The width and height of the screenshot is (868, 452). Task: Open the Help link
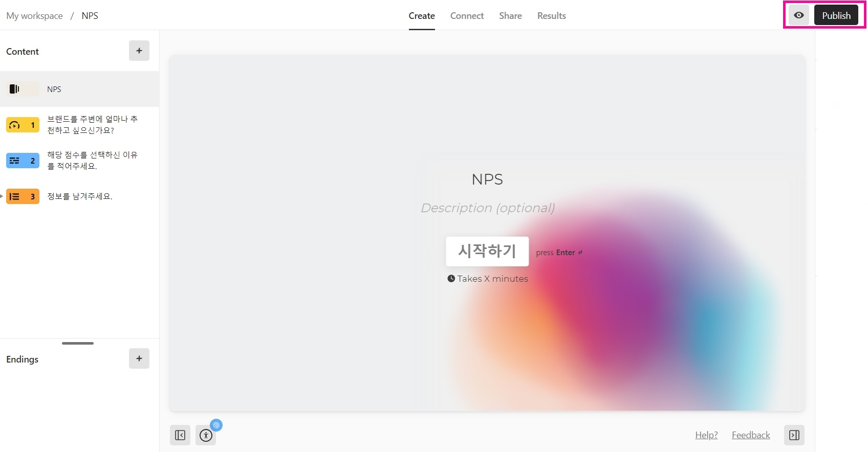coord(706,435)
